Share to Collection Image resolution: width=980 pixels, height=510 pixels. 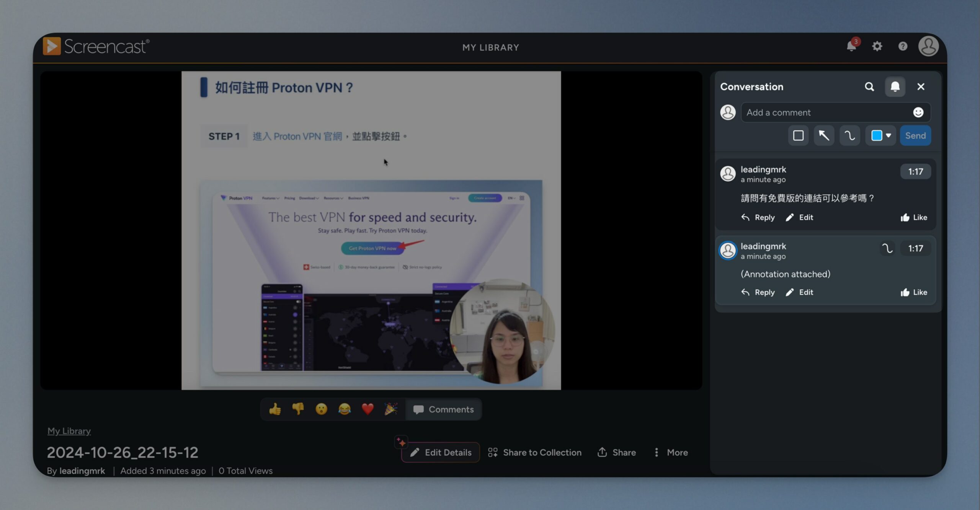pos(535,453)
